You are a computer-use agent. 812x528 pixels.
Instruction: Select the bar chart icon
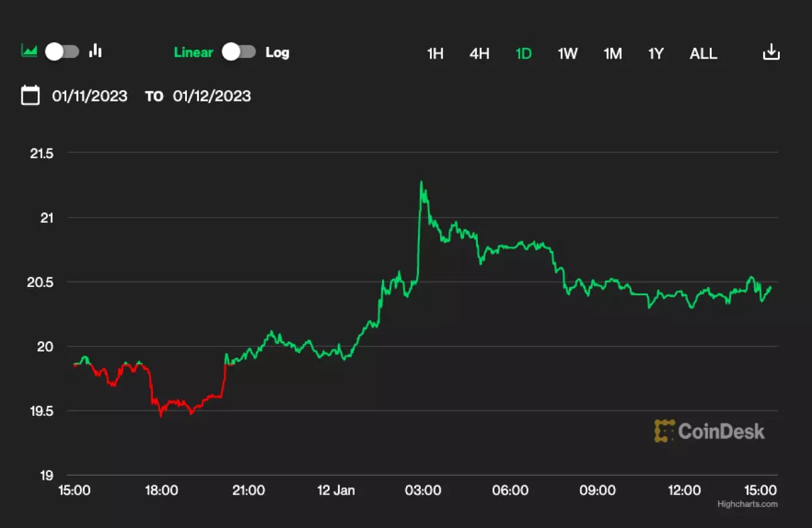click(96, 51)
